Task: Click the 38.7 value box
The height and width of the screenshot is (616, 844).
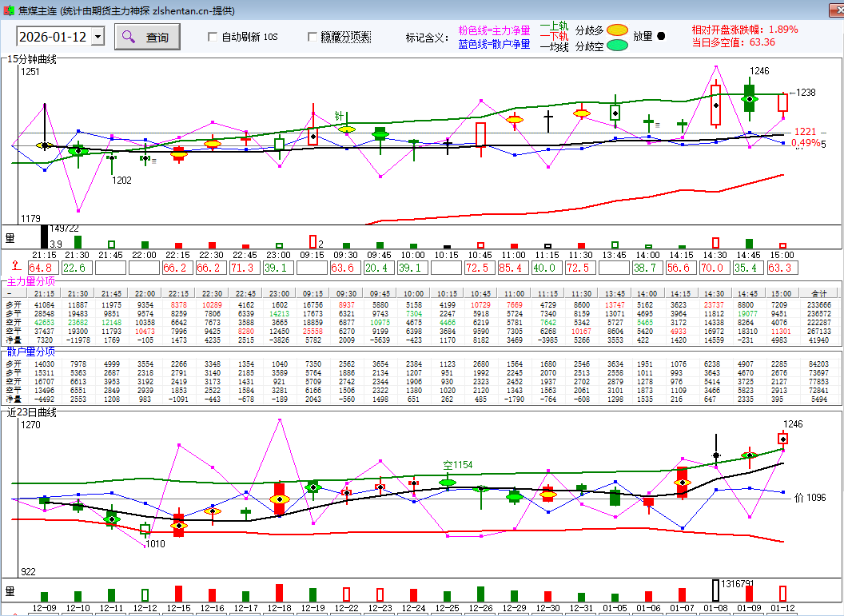Action: 647,268
